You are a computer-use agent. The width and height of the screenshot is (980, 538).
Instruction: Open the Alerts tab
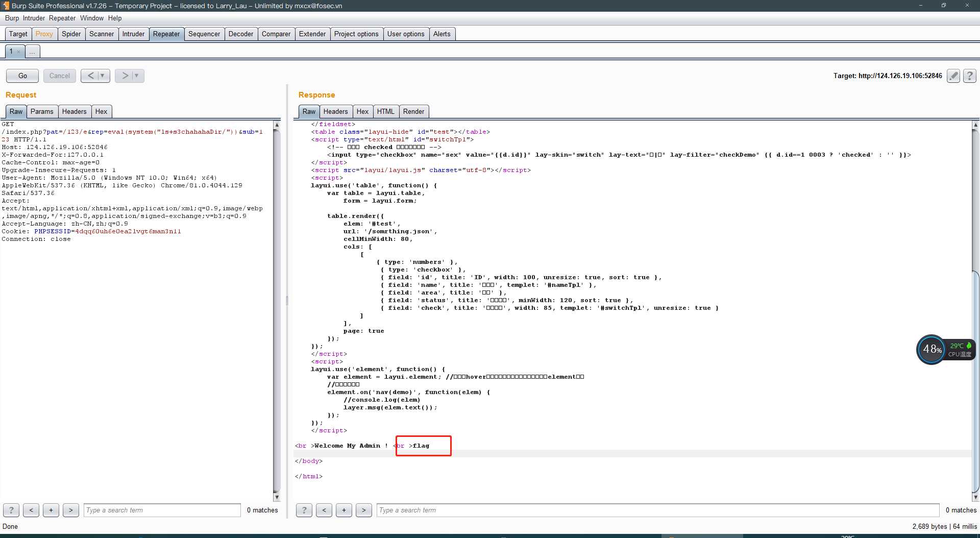442,34
